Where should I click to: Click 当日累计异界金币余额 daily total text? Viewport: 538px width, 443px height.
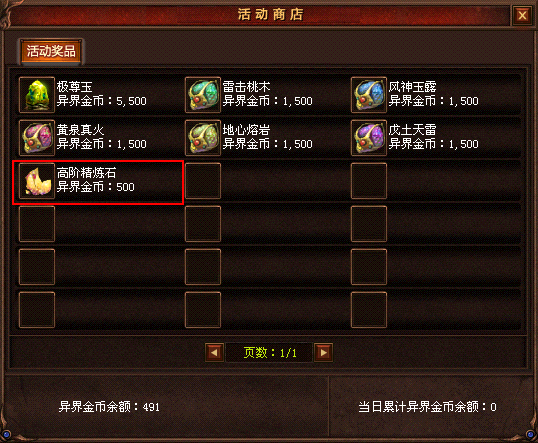pyautogui.click(x=428, y=407)
